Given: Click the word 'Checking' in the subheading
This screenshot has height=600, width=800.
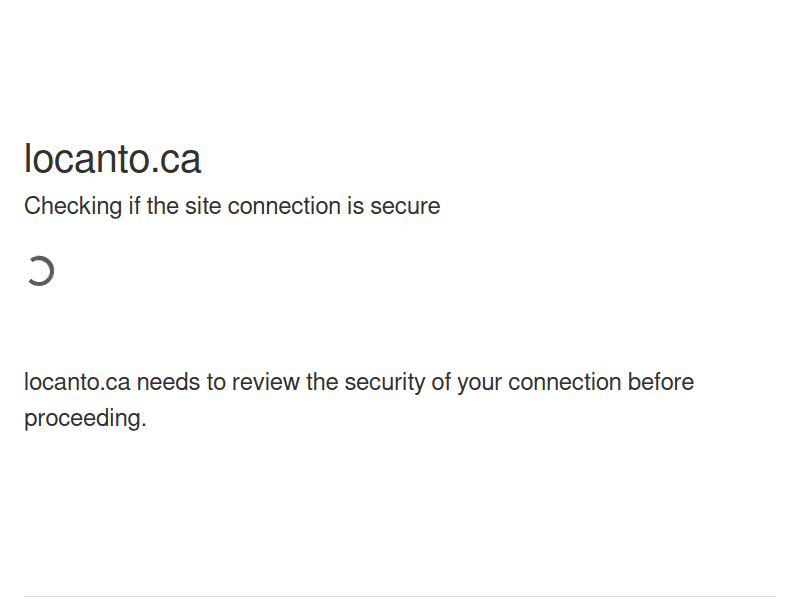Looking at the screenshot, I should tap(73, 206).
